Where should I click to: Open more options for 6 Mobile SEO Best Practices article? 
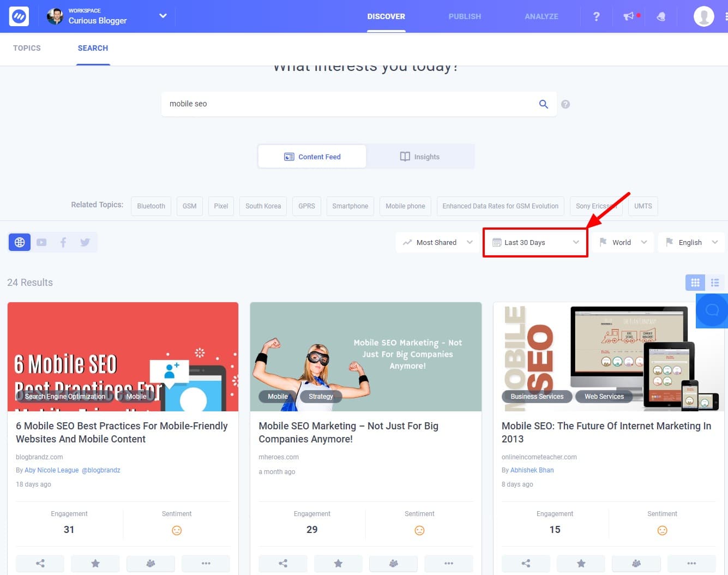(x=206, y=564)
